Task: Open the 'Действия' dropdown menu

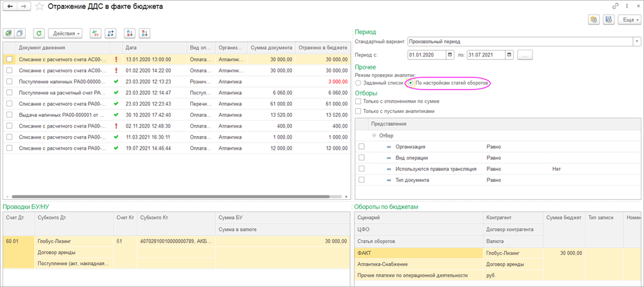Action: click(x=64, y=33)
